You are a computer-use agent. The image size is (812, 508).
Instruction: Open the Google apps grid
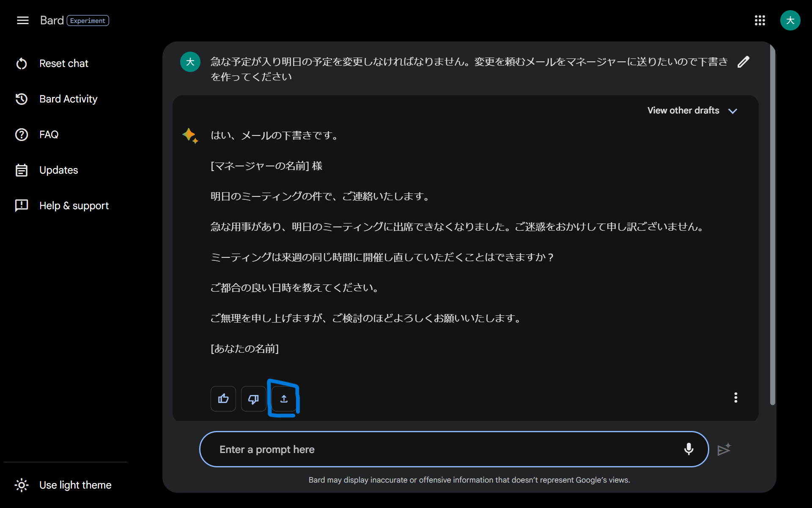pos(760,20)
